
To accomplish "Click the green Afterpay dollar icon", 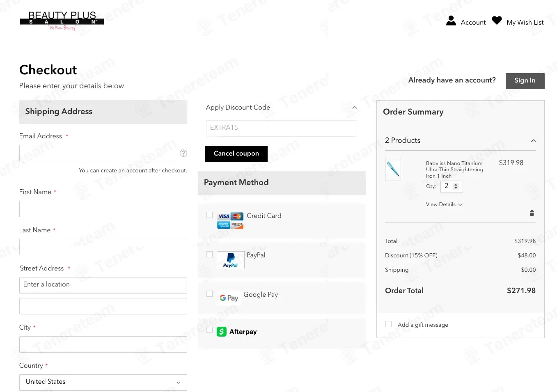I will [222, 332].
